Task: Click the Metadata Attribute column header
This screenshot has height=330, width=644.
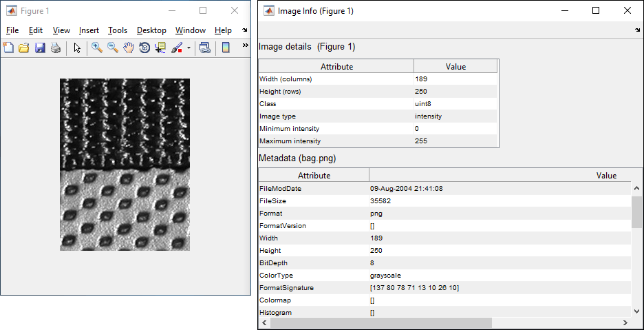Action: (x=314, y=175)
